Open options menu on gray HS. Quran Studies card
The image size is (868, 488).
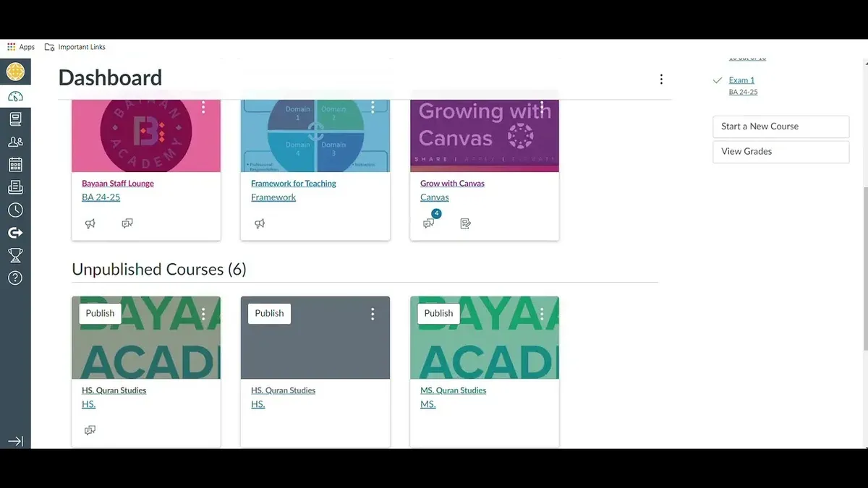coord(373,314)
